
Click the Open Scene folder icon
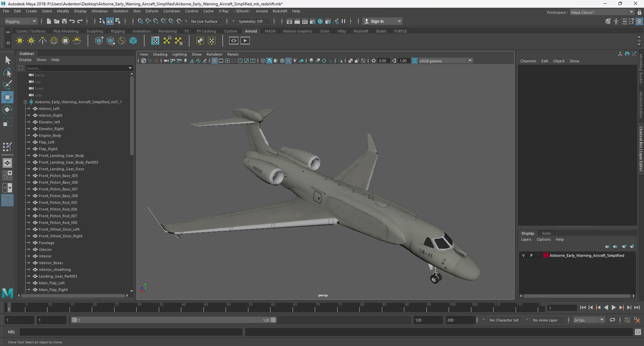click(57, 21)
